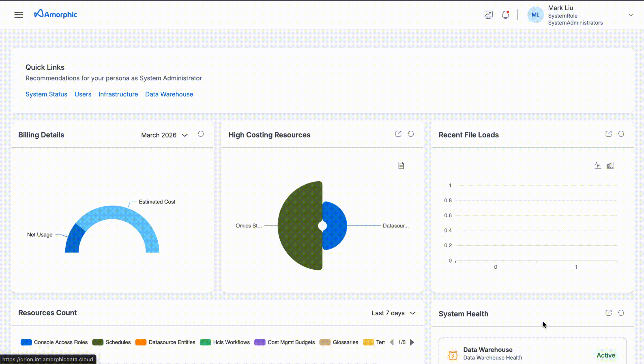Viewport: 644px width, 364px height.
Task: Click the notification bell icon
Action: pos(505,15)
